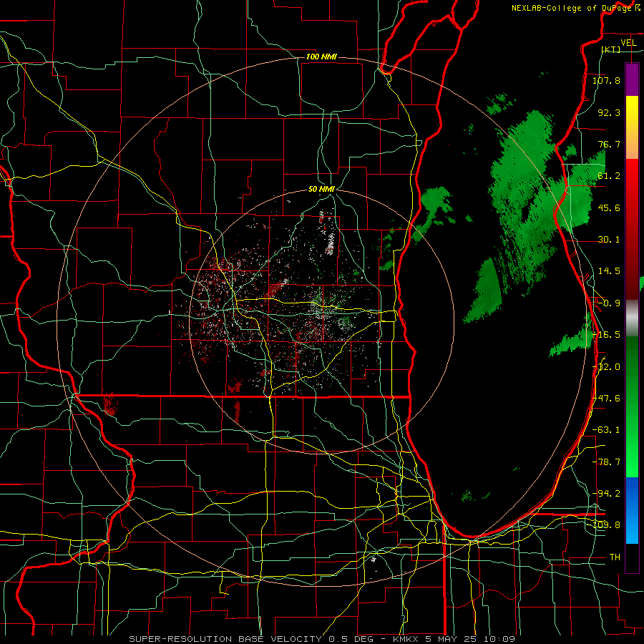Click the VEL legend title
The height and width of the screenshot is (644, 644).
tap(628, 42)
